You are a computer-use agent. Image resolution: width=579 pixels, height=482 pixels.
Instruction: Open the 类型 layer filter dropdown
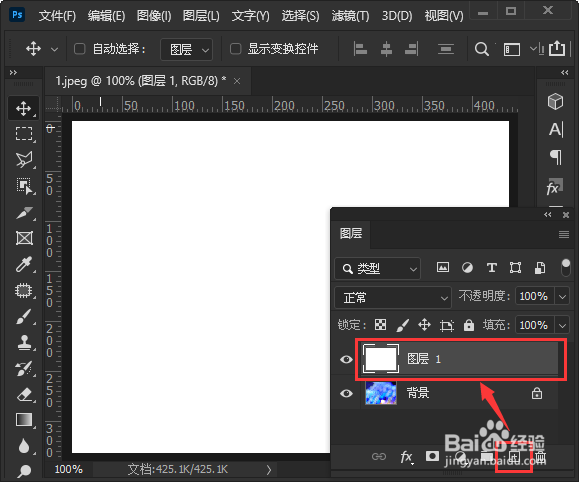click(377, 269)
